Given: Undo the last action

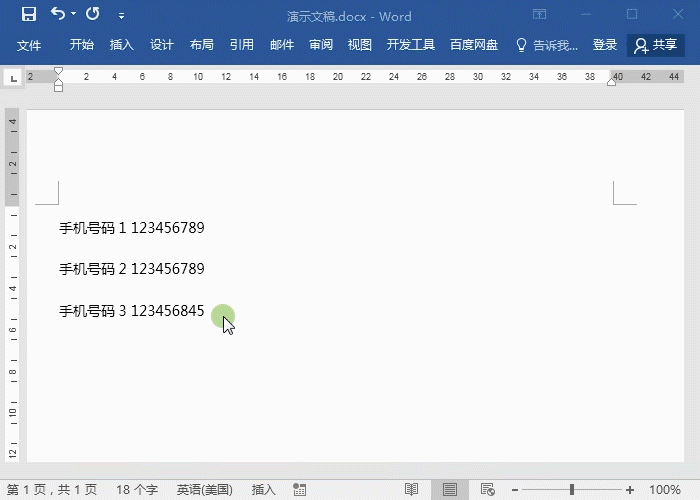Looking at the screenshot, I should coord(58,14).
